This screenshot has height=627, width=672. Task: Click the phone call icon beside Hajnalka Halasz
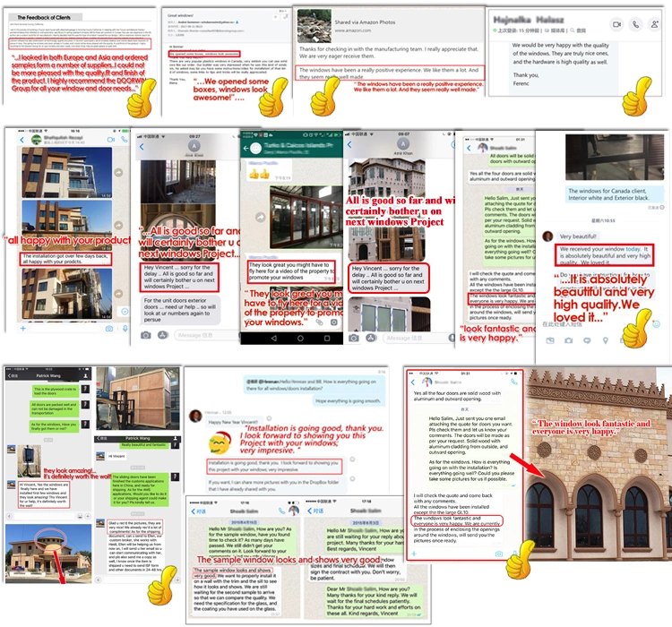(x=635, y=24)
